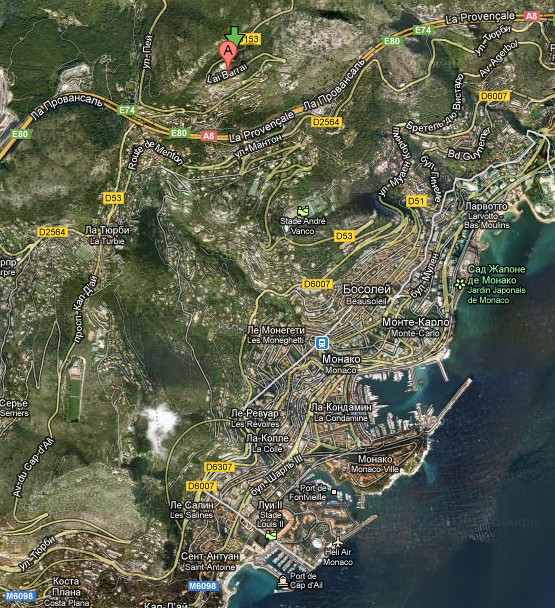Viewport: 555px width, 608px height.
Task: Click the Port de Fontvieille square marker
Action: [334, 492]
